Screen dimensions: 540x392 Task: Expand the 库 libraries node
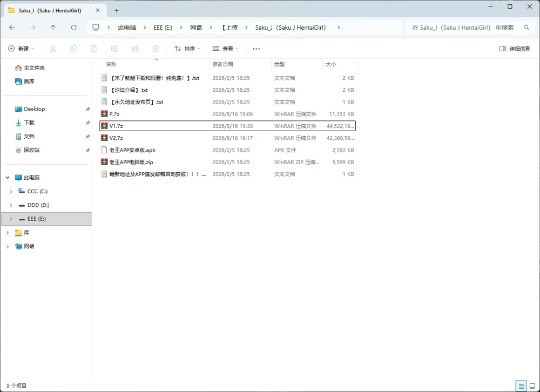tap(8, 233)
